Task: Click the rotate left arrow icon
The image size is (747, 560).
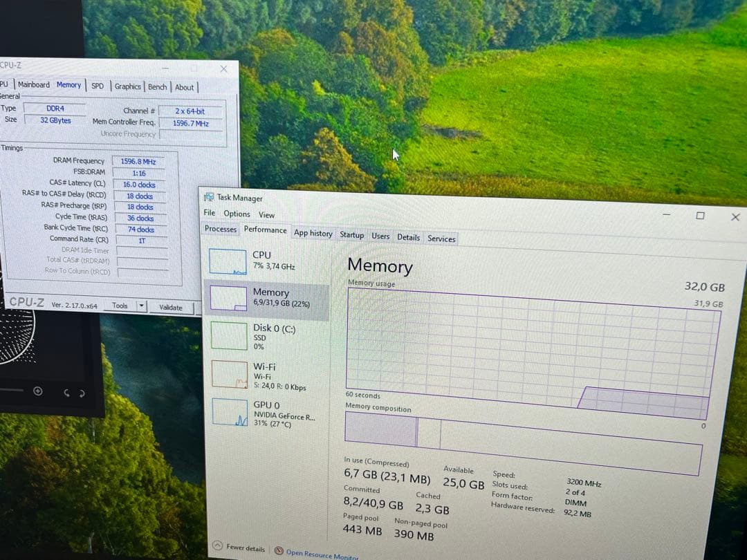Action: 67,393
